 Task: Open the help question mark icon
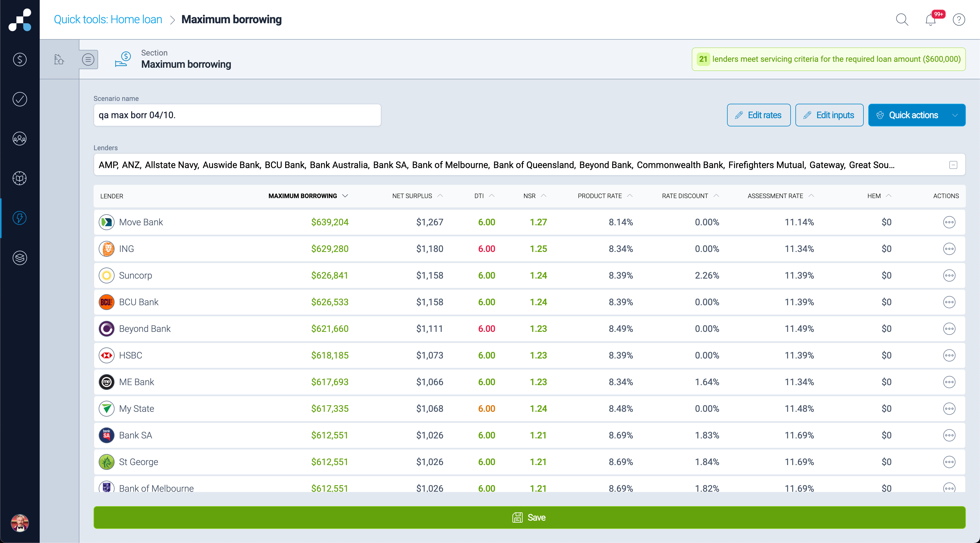click(x=959, y=19)
